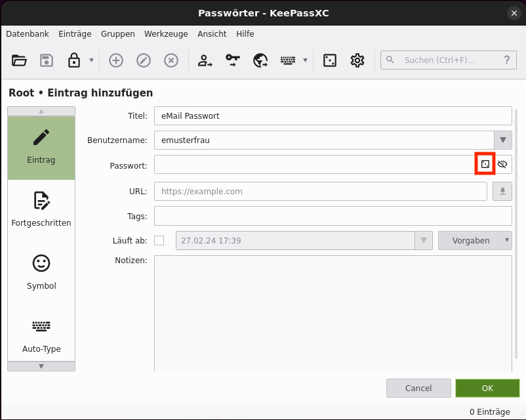The image size is (526, 420).
Task: Open the Ansicht menu
Action: click(212, 34)
